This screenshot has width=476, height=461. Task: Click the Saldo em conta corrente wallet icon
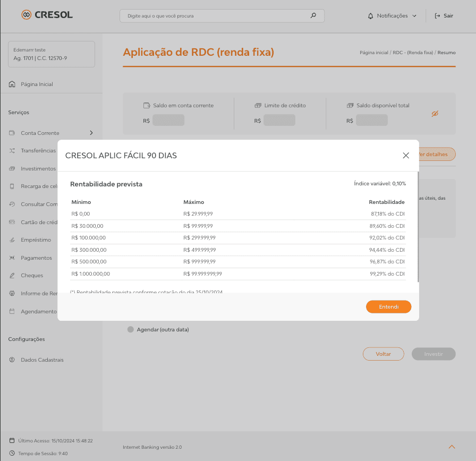click(147, 105)
